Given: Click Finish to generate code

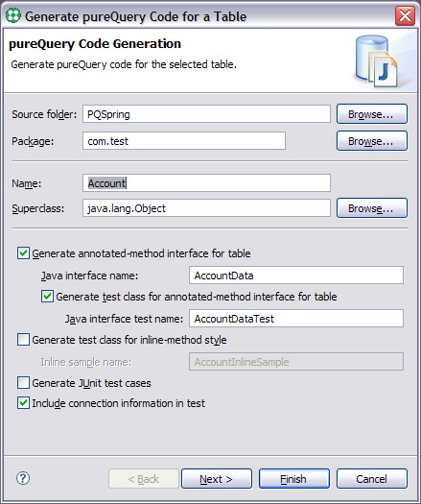Looking at the screenshot, I should pos(294,479).
